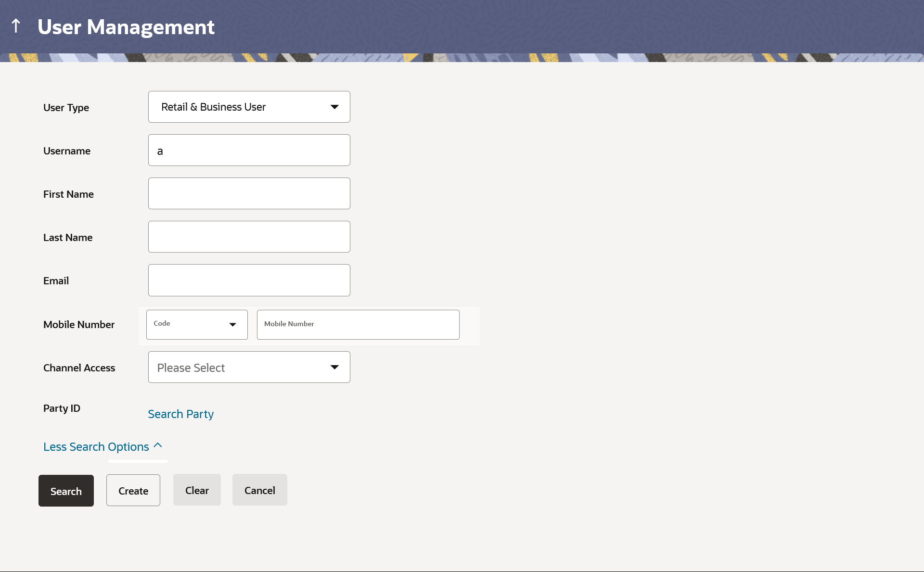Screen dimensions: 924x572
Task: Select the Email text box
Action: (248, 280)
